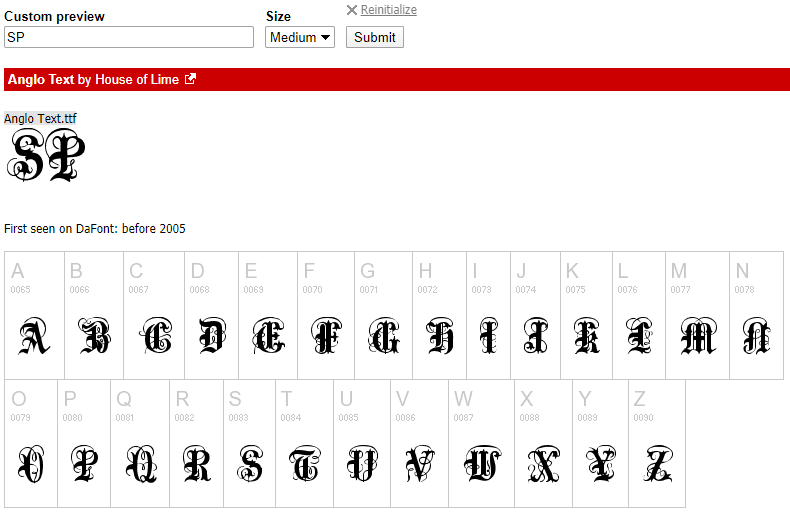Select the Anglo Text.ttf filename label

(x=40, y=118)
